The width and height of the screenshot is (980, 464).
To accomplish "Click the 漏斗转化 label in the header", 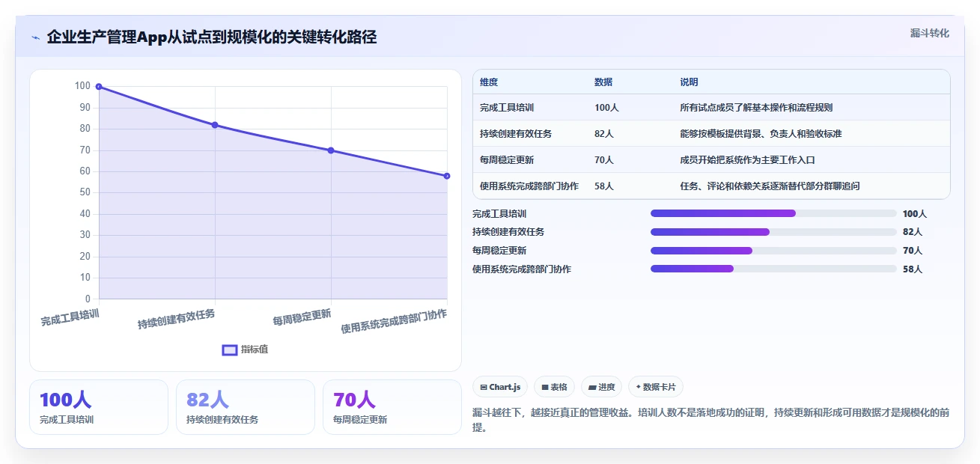I will 930,33.
